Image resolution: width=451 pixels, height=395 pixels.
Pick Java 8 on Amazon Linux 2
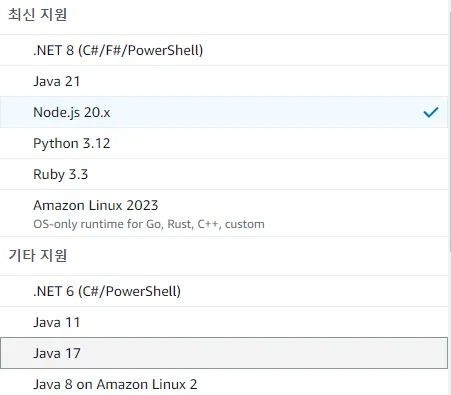pyautogui.click(x=224, y=383)
